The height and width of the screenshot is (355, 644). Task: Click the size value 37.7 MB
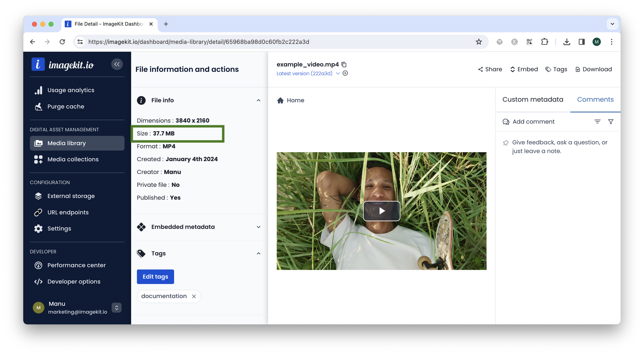pyautogui.click(x=164, y=133)
